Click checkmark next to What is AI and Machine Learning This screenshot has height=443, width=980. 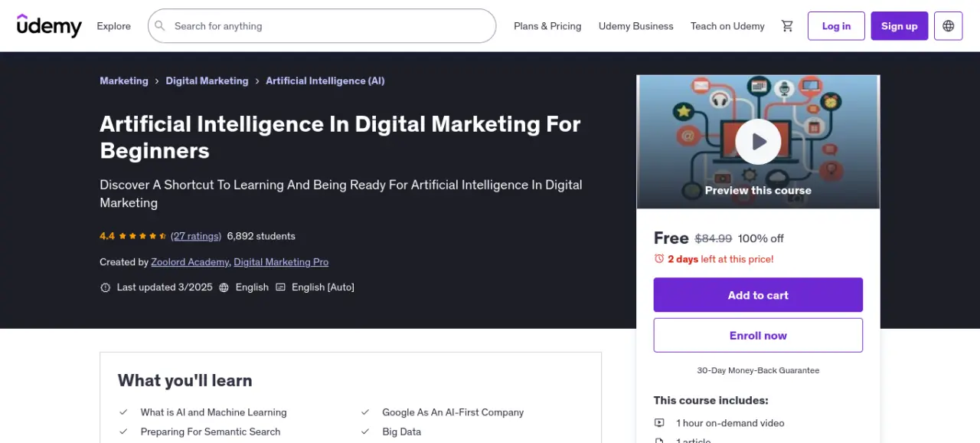point(123,412)
